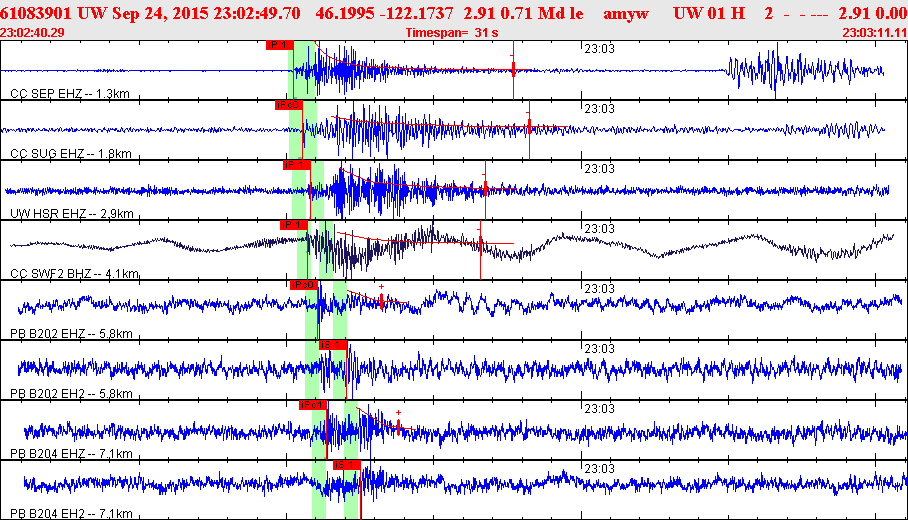Click the P pick flag on B202 EHZ
This screenshot has height=520, width=908.
pos(304,285)
